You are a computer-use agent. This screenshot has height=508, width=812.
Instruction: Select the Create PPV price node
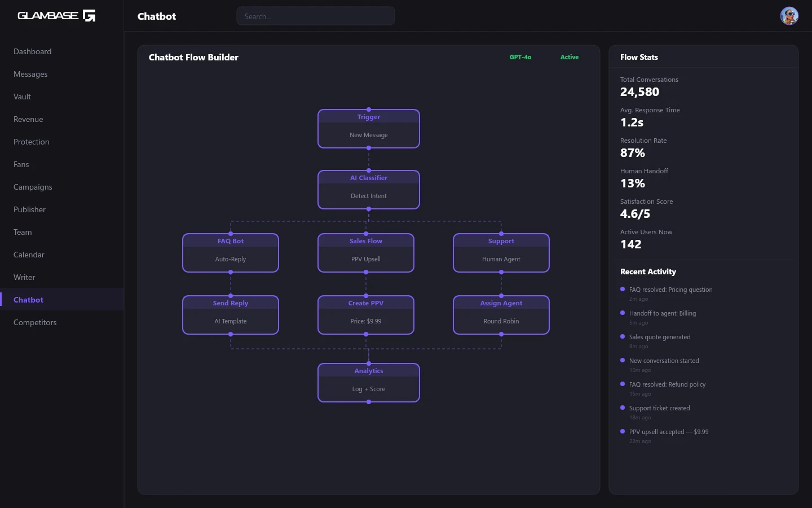pyautogui.click(x=366, y=316)
